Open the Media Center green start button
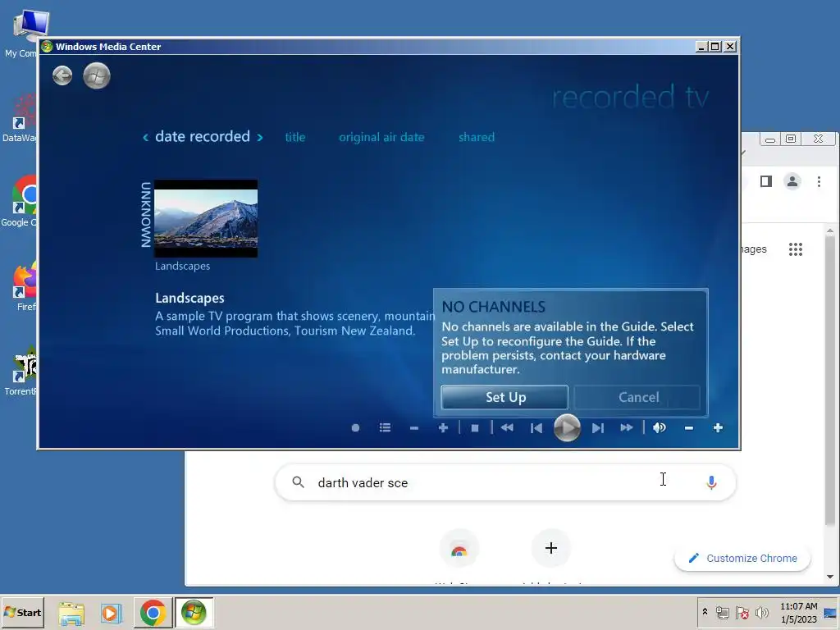840x630 pixels. [x=97, y=75]
